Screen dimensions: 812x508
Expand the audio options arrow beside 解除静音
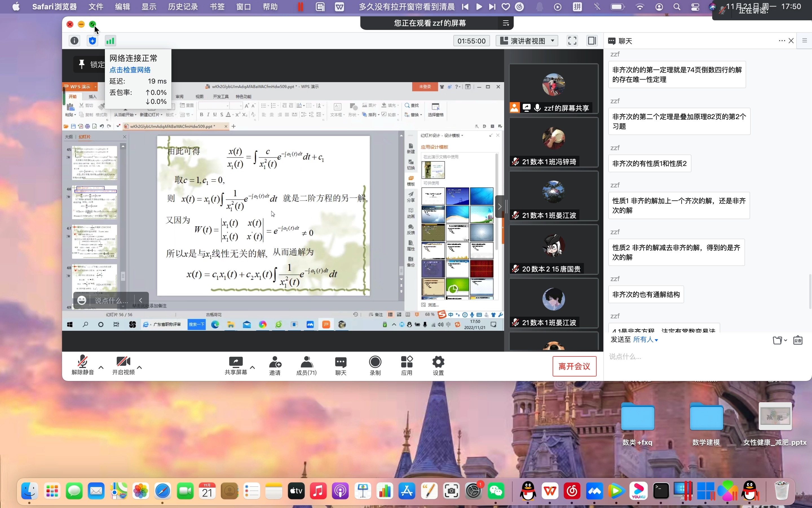[101, 367]
